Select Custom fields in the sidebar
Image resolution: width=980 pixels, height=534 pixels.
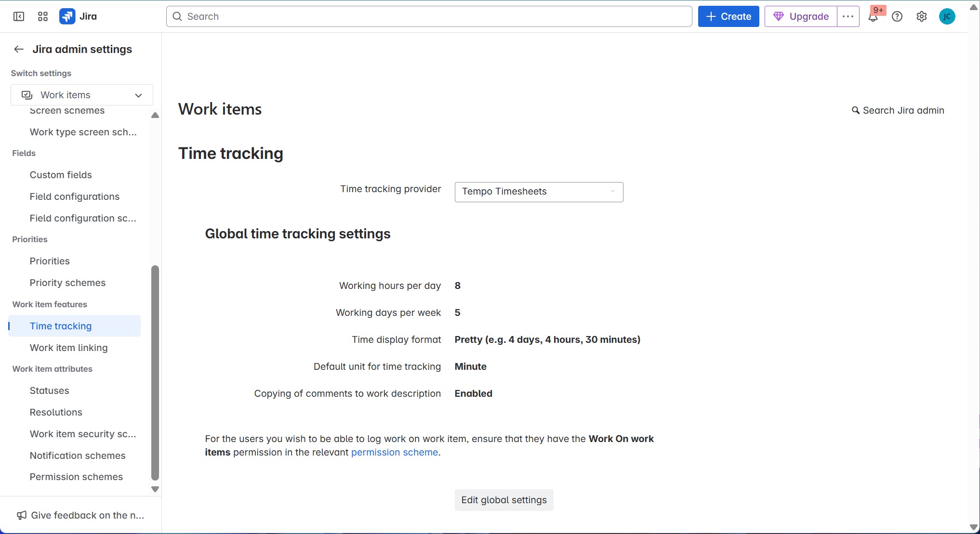point(61,175)
